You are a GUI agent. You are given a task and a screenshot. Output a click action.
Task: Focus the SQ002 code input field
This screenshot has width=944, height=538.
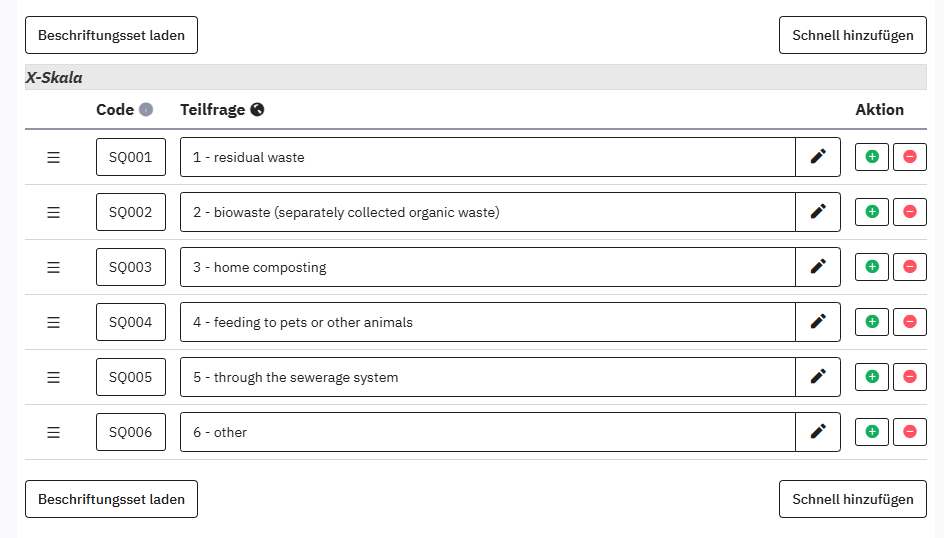click(x=131, y=212)
